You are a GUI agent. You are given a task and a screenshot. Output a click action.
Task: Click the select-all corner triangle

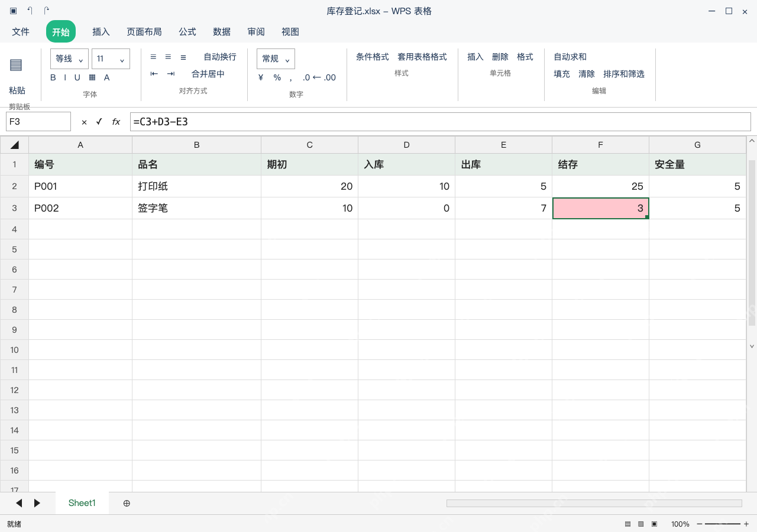[x=15, y=145]
